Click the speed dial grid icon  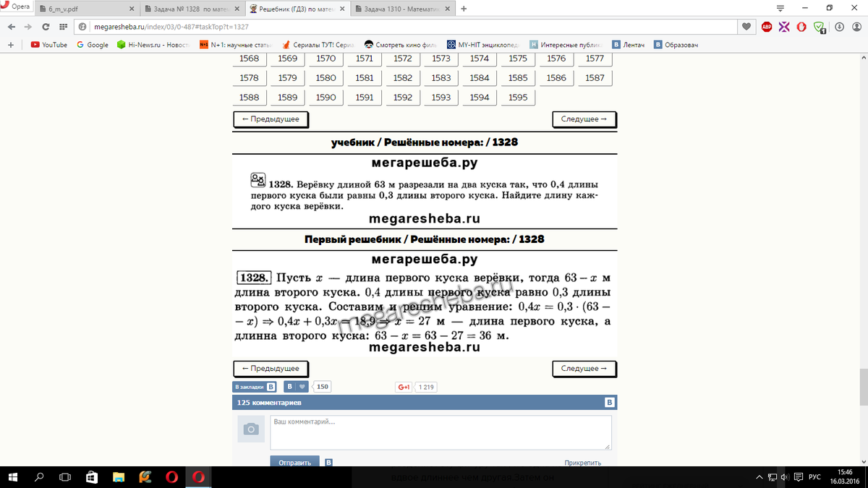pyautogui.click(x=62, y=27)
